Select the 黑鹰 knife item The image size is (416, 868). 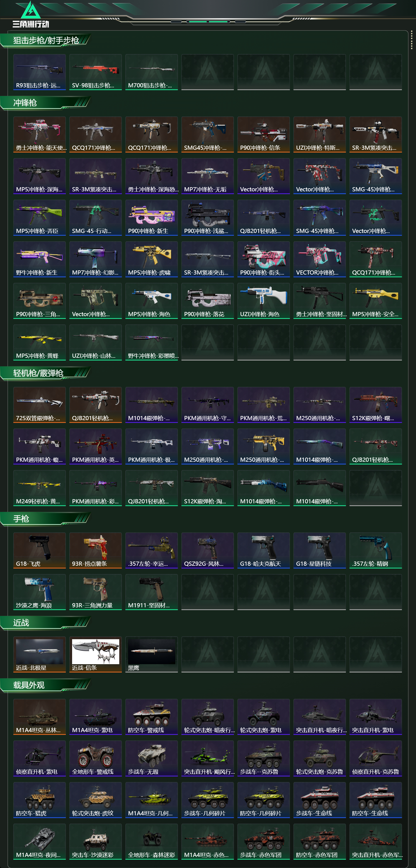tap(152, 654)
